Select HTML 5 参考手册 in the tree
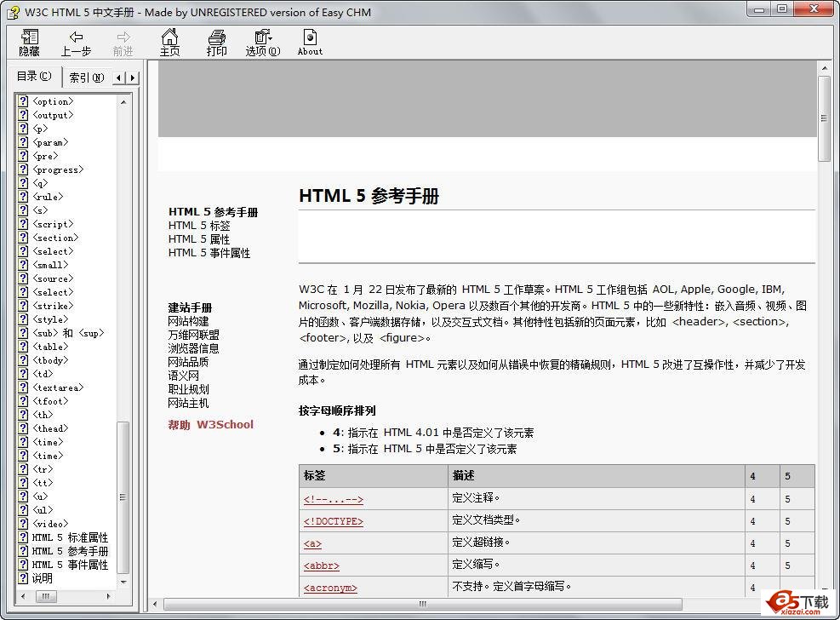Viewport: 840px width, 620px height. [70, 551]
